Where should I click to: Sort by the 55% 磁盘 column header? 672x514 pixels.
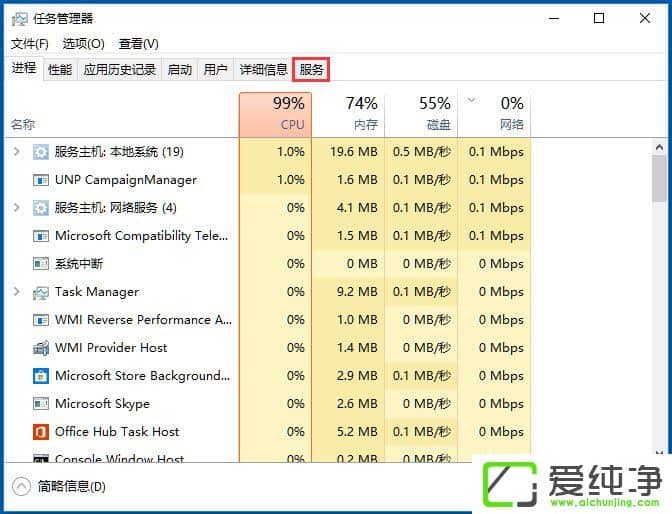tap(421, 114)
